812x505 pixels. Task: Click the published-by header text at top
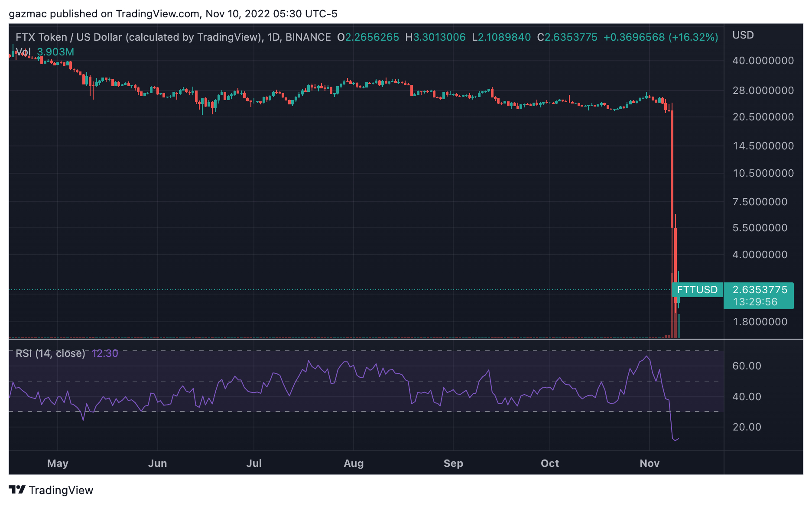point(173,14)
